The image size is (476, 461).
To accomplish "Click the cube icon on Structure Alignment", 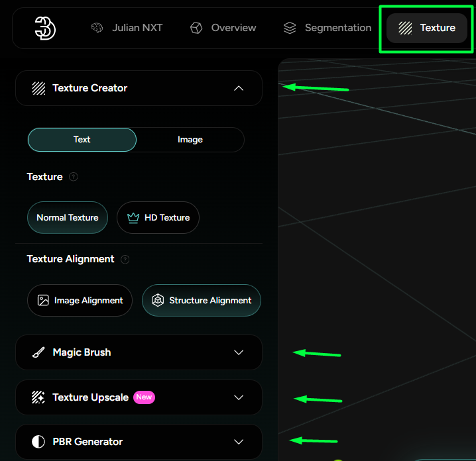I will tap(158, 300).
